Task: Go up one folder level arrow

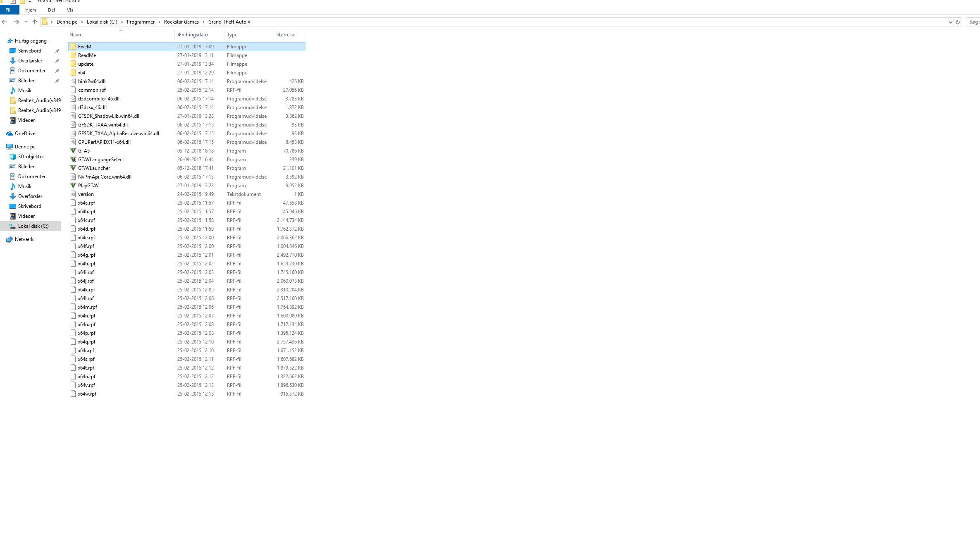Action: pos(35,22)
